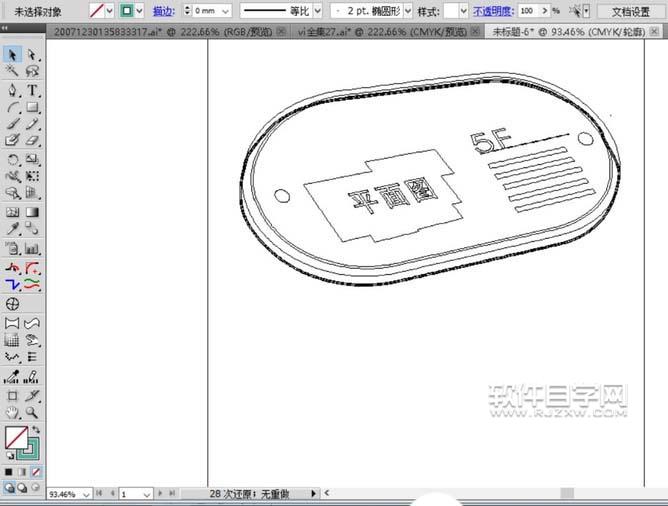Select the Warp tool
The width and height of the screenshot is (668, 506).
pyautogui.click(x=12, y=176)
